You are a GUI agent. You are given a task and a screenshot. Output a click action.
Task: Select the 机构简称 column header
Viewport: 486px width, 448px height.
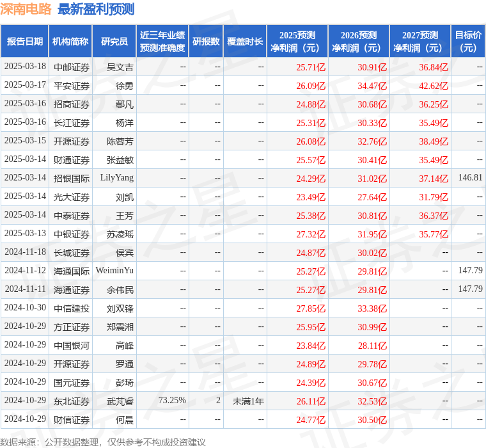pos(70,41)
